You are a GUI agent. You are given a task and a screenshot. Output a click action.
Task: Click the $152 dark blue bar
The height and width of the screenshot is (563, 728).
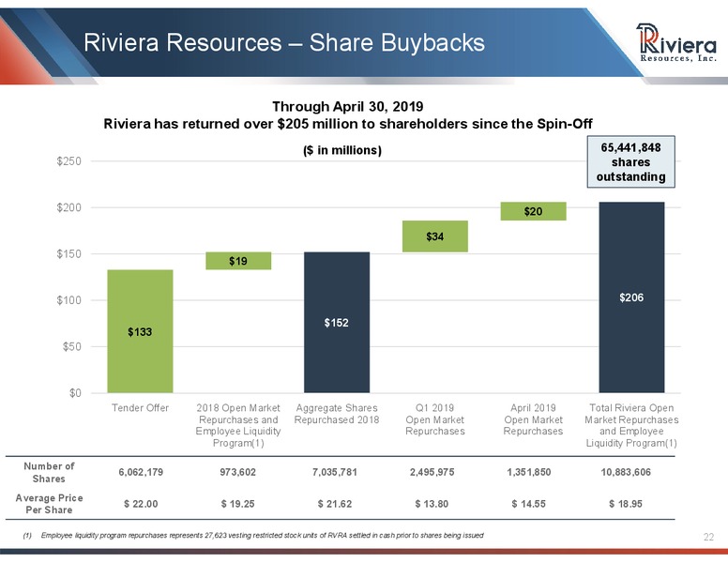[x=337, y=323]
